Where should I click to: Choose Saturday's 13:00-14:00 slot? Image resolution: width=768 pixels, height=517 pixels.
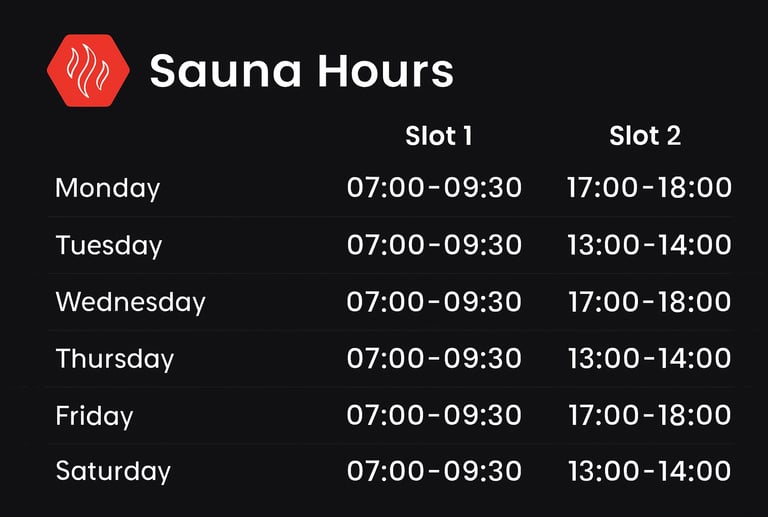[649, 471]
